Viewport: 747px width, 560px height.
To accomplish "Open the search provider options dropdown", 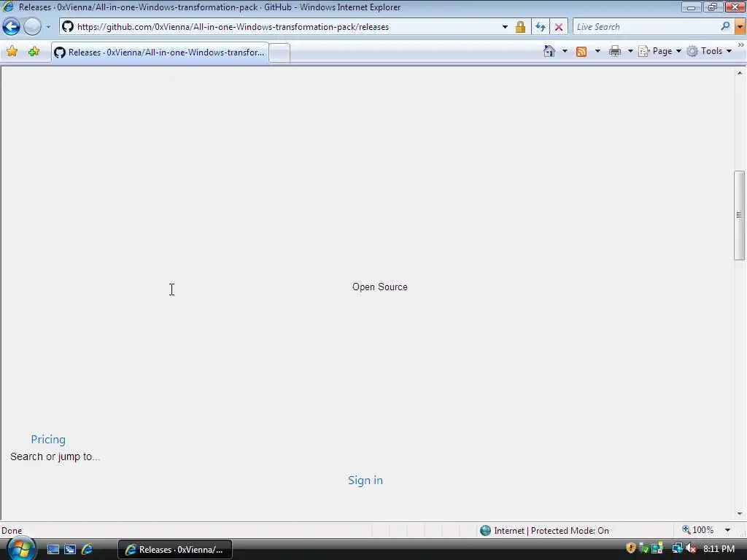I will pos(740,27).
